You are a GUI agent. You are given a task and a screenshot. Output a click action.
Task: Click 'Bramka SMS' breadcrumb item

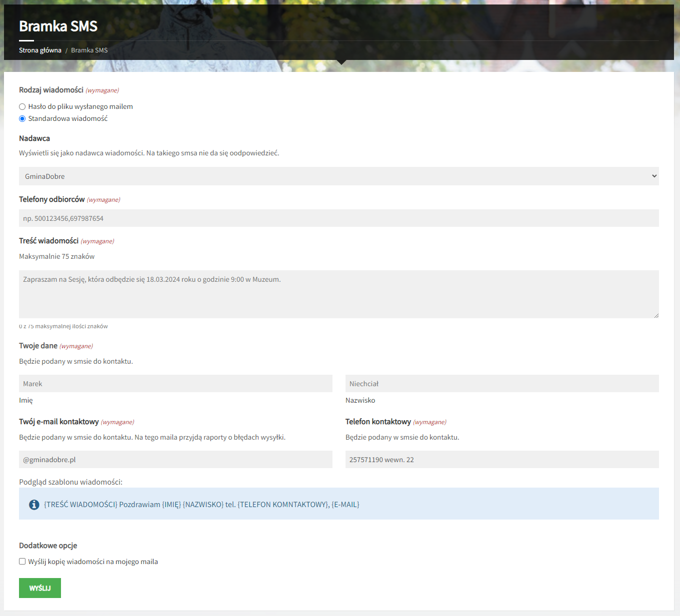89,50
